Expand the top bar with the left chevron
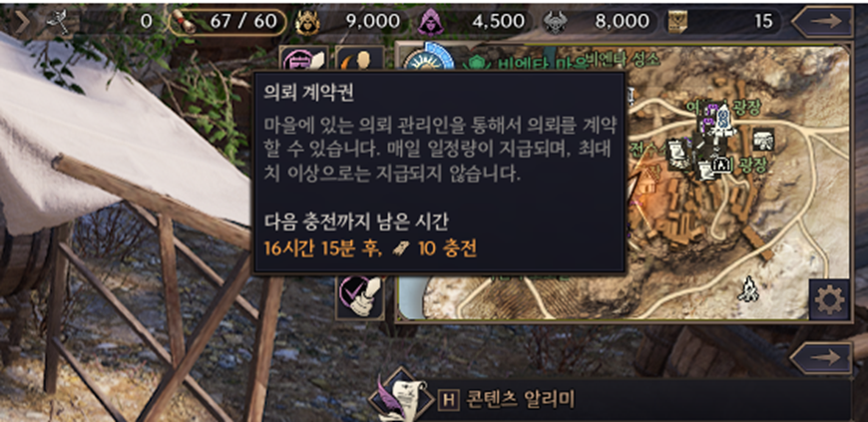This screenshot has width=868, height=422. pyautogui.click(x=22, y=23)
